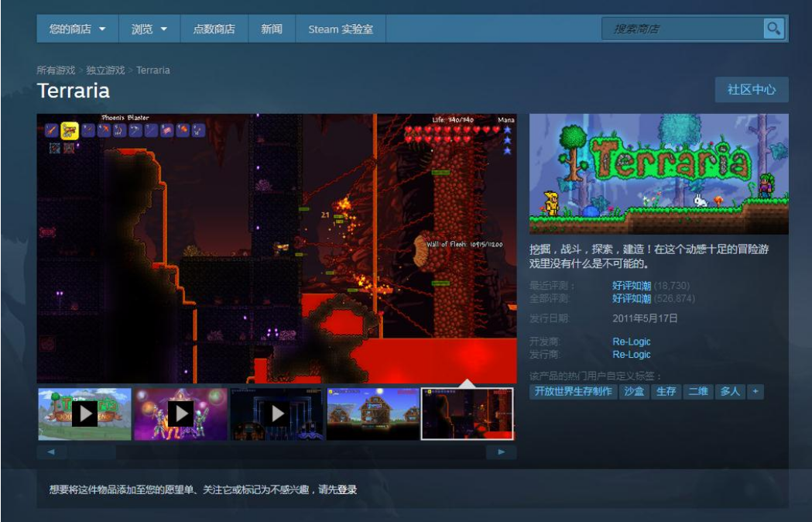Focus the 搜索商店 search field
Screen dimensions: 812x522
[681, 29]
